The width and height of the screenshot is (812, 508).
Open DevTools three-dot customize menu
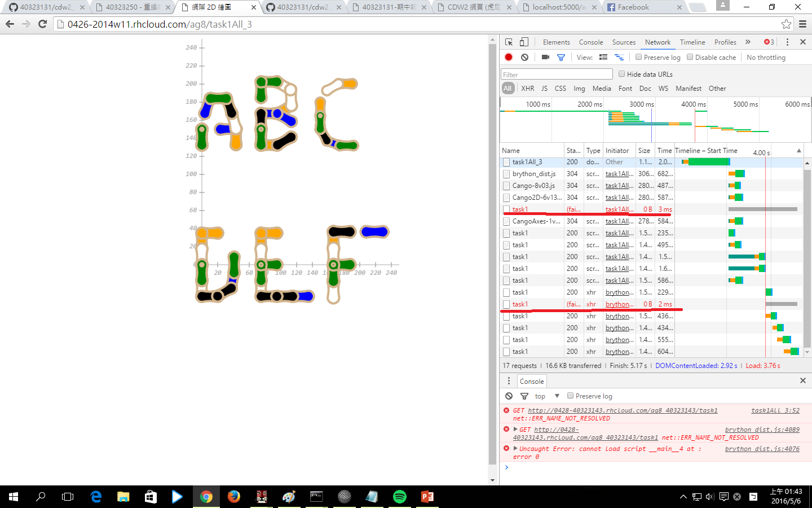tap(788, 42)
